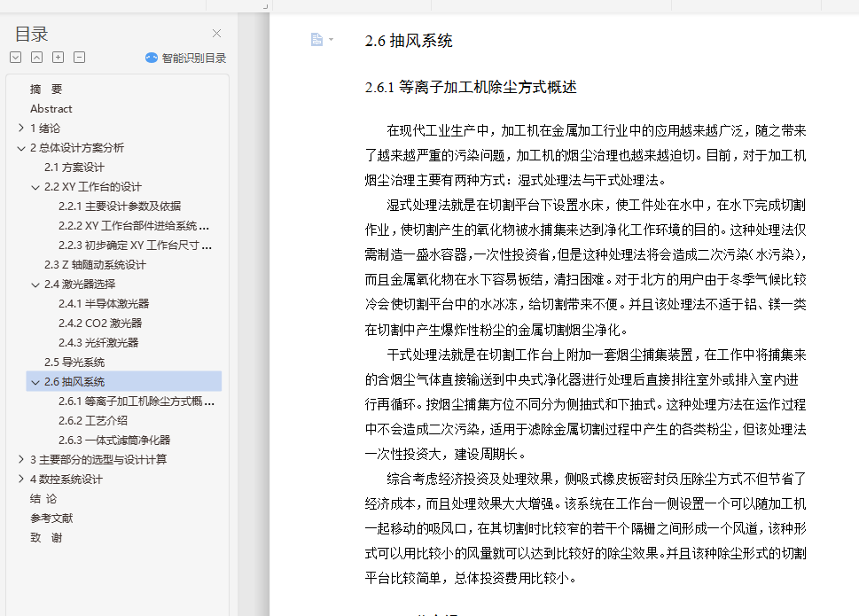Open 2.2.3 初步确定 XY 工作台尺寸 entry
The height and width of the screenshot is (616, 859).
pyautogui.click(x=135, y=246)
